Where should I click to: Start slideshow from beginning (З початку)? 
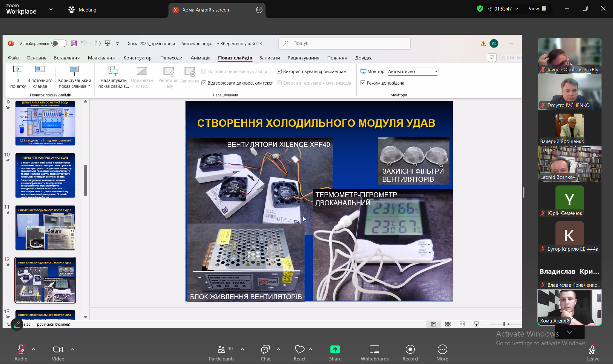(x=18, y=77)
